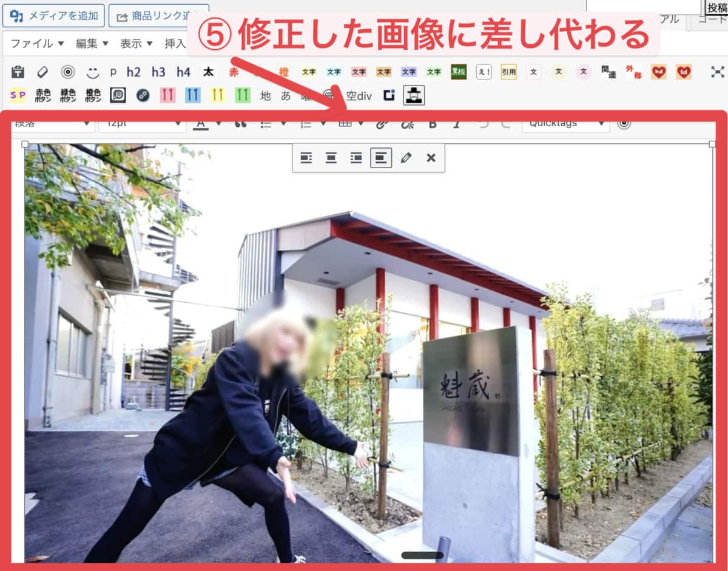
Task: Expand the 表示 dropdown menu
Action: [136, 44]
